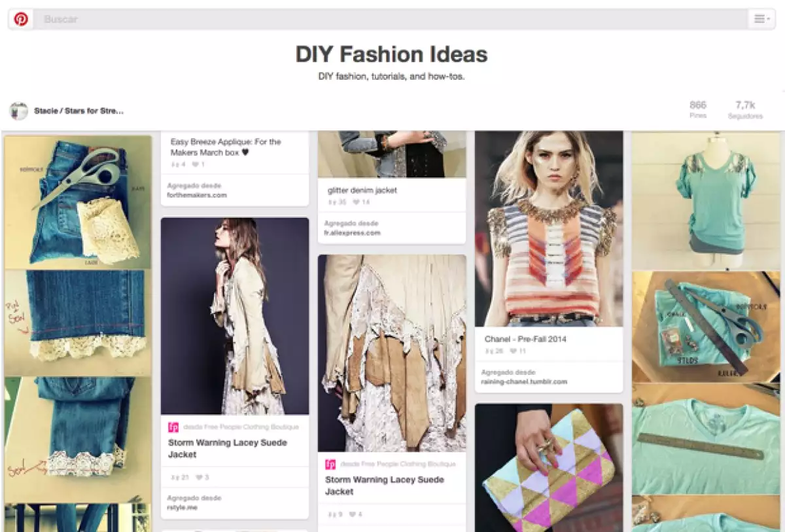Open the rstyle.me source link
The width and height of the screenshot is (785, 532).
[x=182, y=507]
